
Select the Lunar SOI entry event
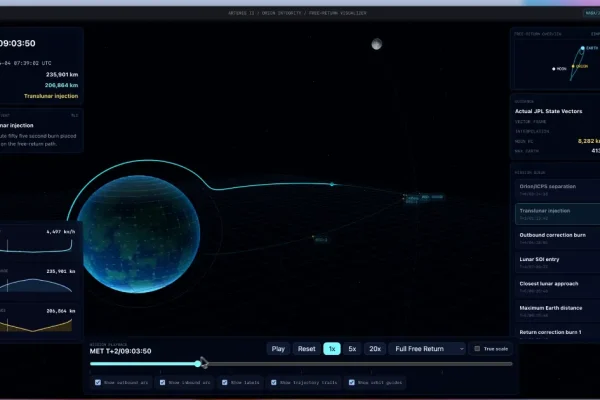click(557, 261)
